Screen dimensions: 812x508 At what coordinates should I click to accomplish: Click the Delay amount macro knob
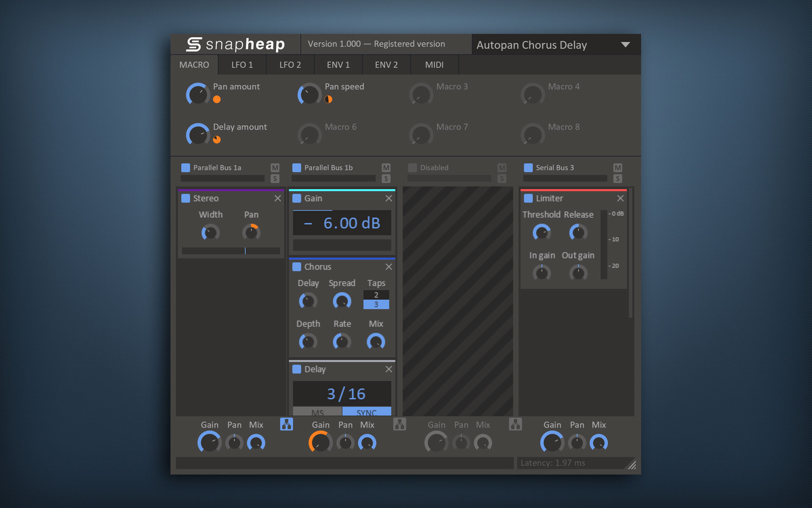pyautogui.click(x=198, y=135)
